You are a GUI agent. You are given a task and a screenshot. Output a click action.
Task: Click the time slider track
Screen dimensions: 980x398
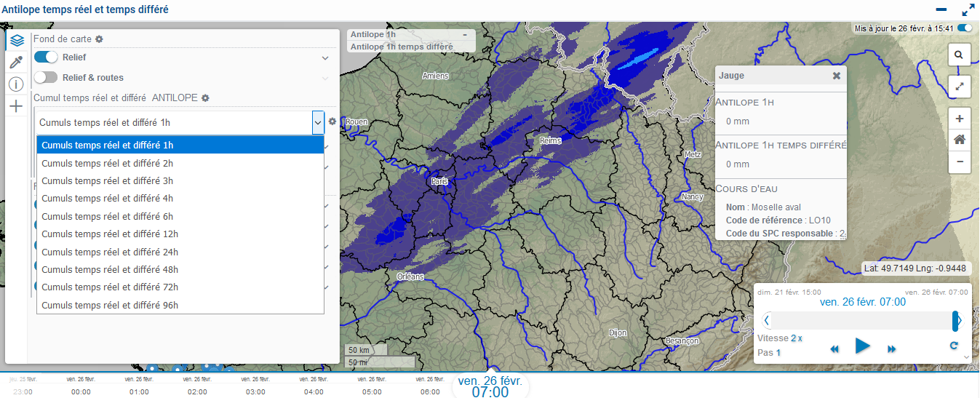[861, 320]
